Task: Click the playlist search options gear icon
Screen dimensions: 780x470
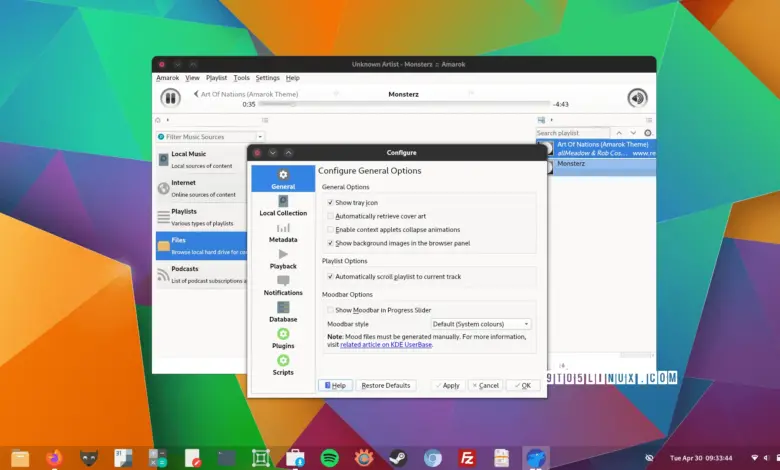Action: point(648,133)
